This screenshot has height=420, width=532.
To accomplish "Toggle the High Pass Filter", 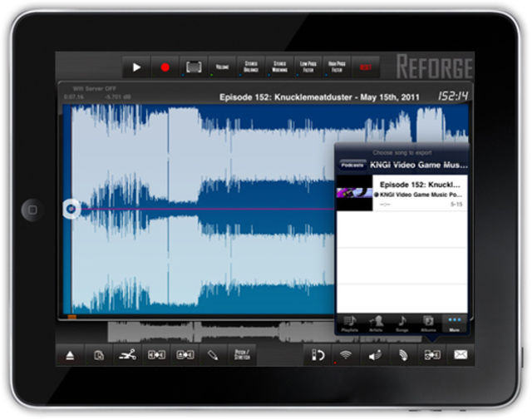I will 337,67.
